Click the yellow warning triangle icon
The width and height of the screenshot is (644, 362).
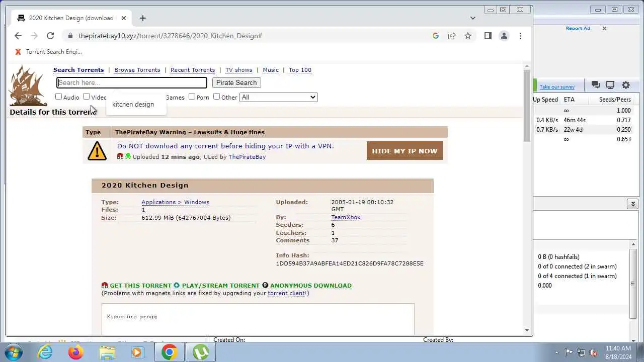tap(97, 151)
